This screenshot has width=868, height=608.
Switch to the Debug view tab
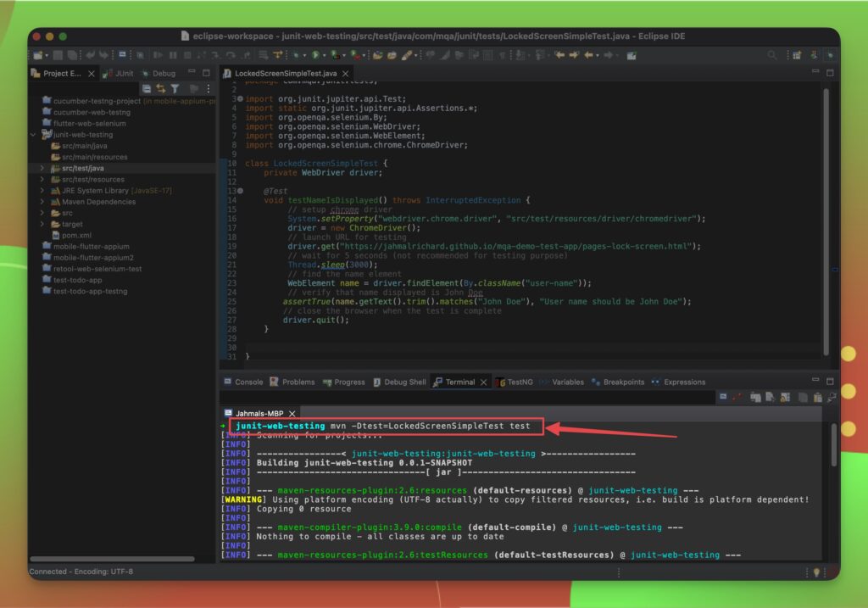tap(159, 73)
